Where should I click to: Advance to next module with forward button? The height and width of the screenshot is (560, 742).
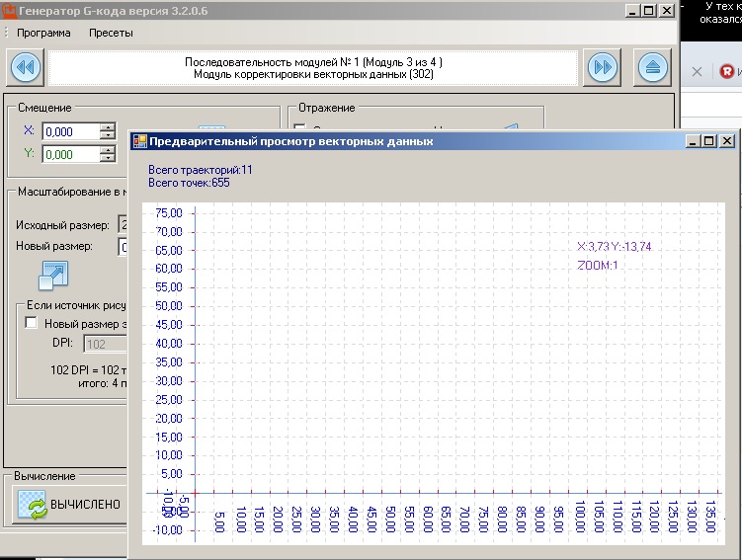click(x=603, y=67)
